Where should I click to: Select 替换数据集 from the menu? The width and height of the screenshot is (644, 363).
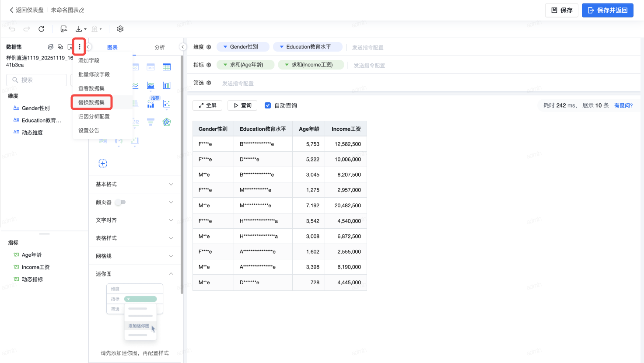click(x=91, y=102)
